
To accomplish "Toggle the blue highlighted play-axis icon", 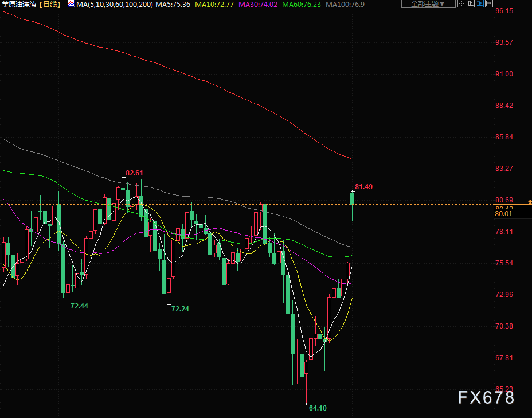I will point(480,4).
